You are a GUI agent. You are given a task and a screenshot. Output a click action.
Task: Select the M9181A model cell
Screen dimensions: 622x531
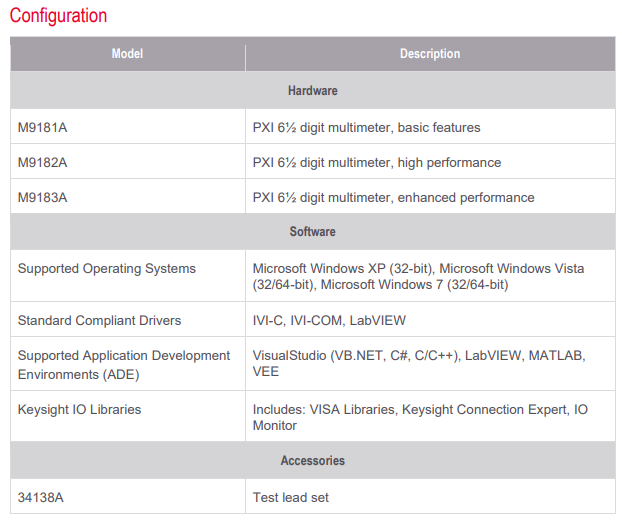(x=128, y=127)
